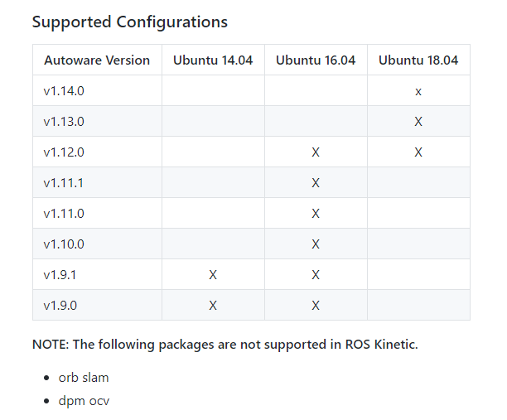This screenshot has width=507, height=420.
Task: Select the Ubuntu 14.04 column header
Action: coord(213,60)
